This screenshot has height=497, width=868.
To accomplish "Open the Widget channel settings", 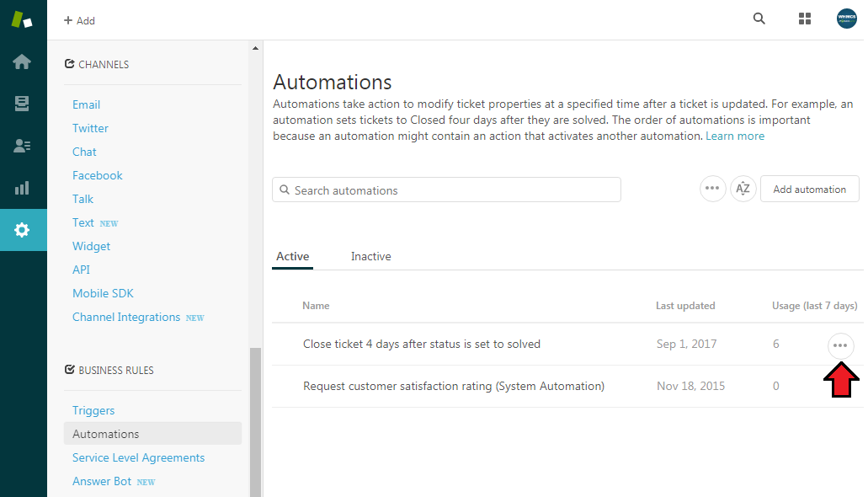I will tap(91, 246).
